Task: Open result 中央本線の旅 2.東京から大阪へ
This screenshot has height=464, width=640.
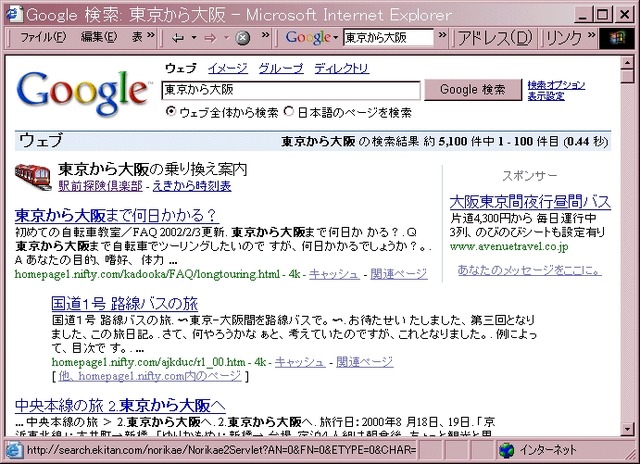Action: (x=120, y=406)
